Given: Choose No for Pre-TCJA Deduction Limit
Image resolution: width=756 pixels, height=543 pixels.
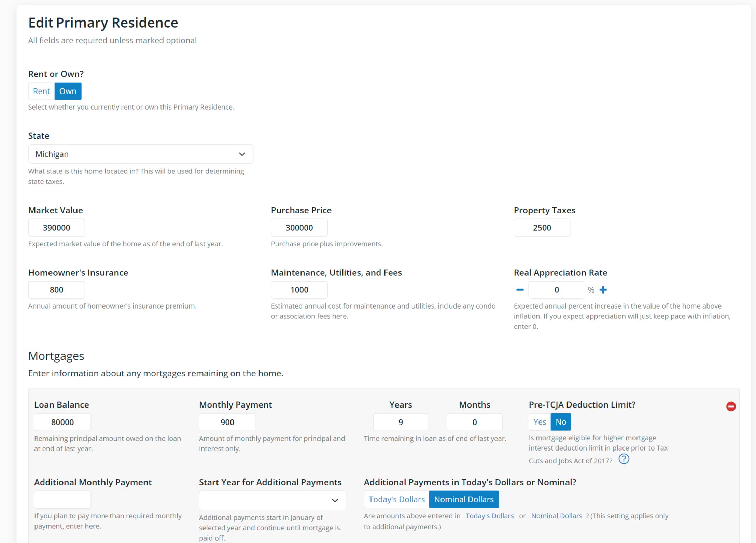Looking at the screenshot, I should point(561,422).
